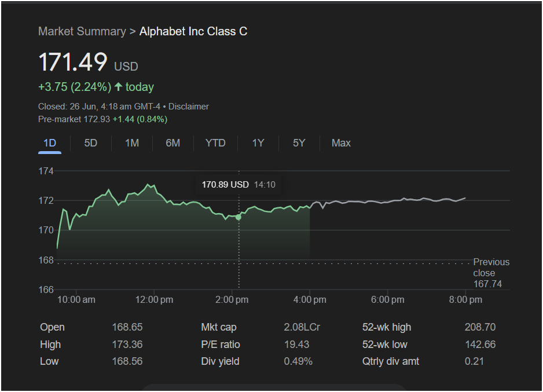Viewport: 543px width, 392px height.
Task: Switch to the 1M chart tab
Action: tap(132, 143)
